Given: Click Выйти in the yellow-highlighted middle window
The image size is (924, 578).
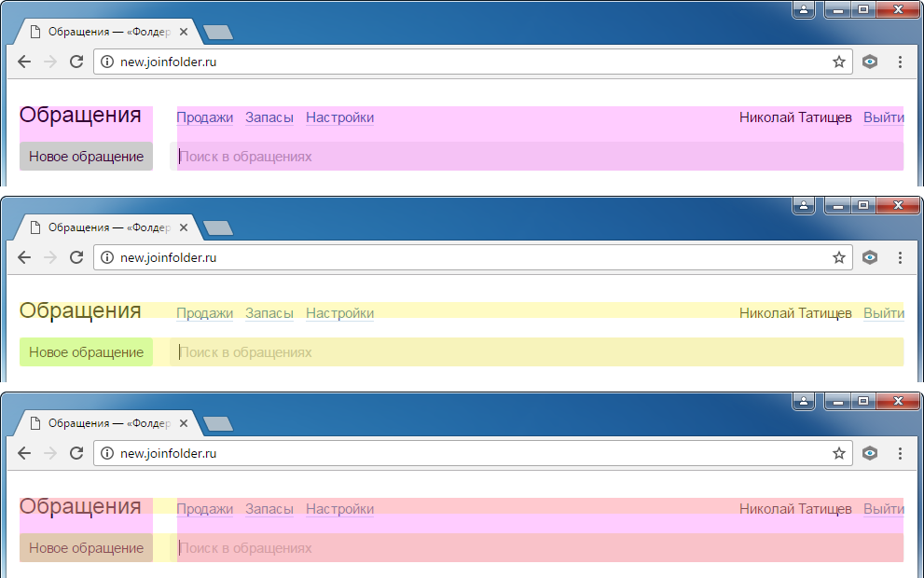Looking at the screenshot, I should (x=883, y=313).
